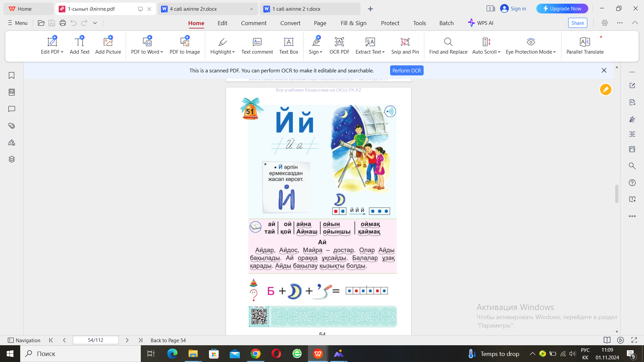Viewport: 644px width, 362px height.
Task: Switch to the Comment ribbon tab
Action: (x=254, y=23)
